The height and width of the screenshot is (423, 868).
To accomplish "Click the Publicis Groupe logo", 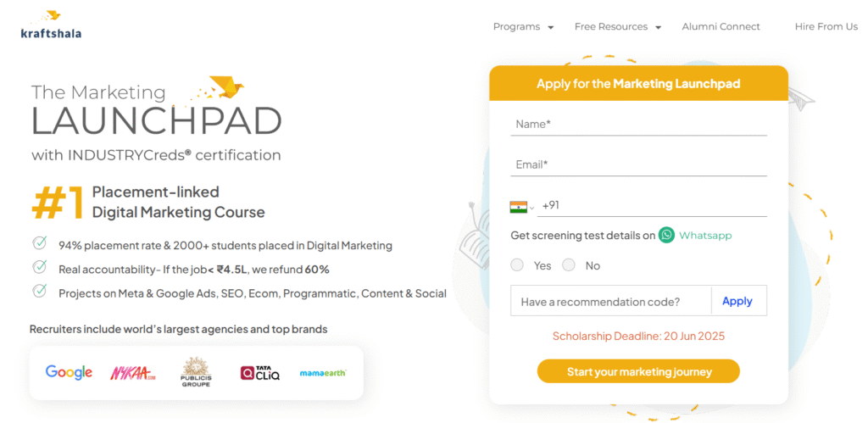I will 196,372.
